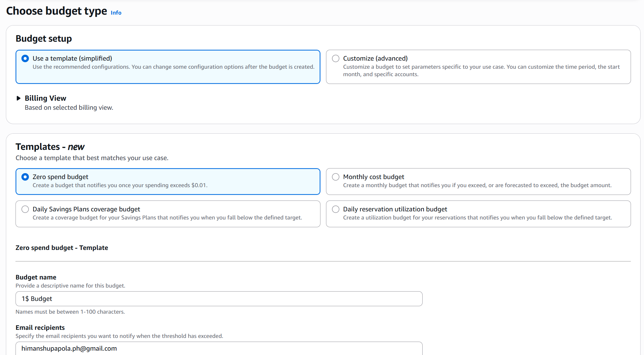
Task: Click 'Use a template' card description text
Action: [173, 67]
